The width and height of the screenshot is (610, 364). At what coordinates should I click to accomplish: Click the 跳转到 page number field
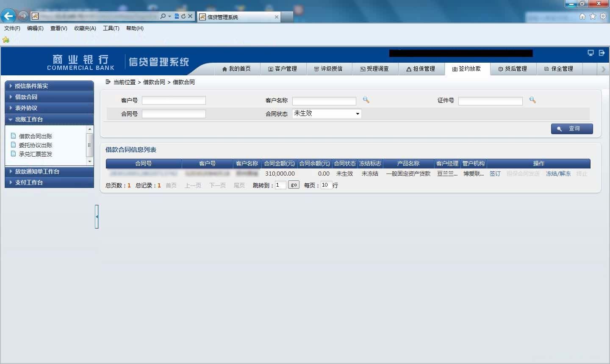tap(280, 185)
